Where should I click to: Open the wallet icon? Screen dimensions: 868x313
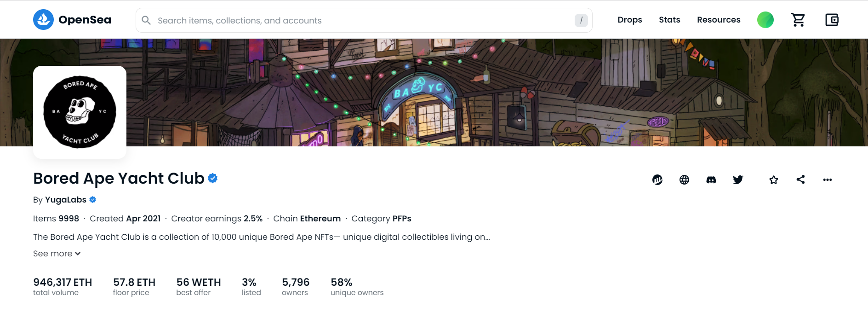(832, 20)
